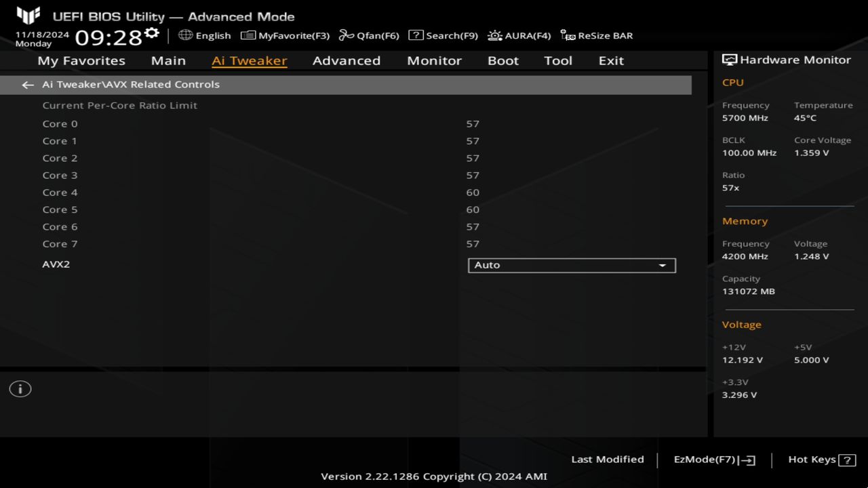
Task: Click the Qfan fan icon
Action: click(347, 35)
